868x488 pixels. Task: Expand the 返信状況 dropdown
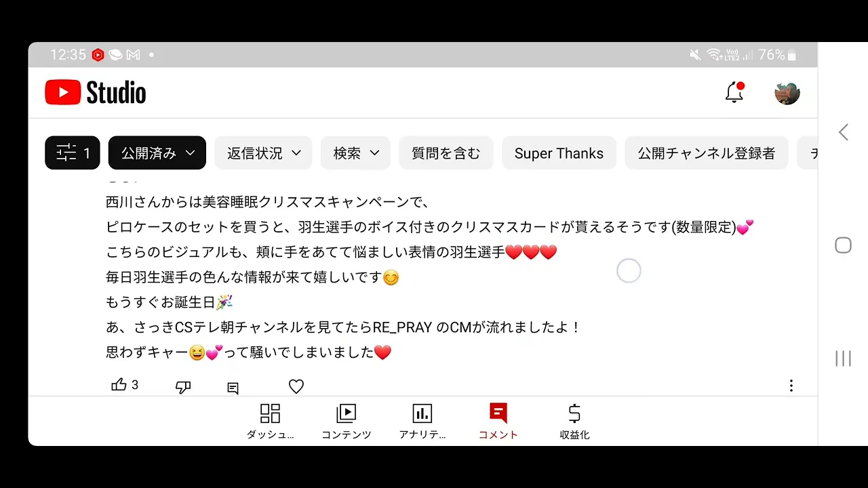pyautogui.click(x=264, y=153)
